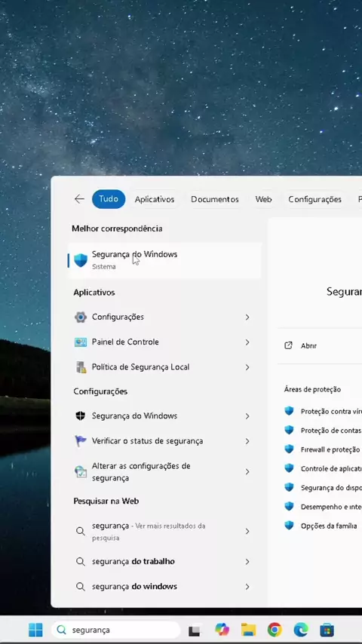Screen dimensions: 362x644
Task: Expand Segurança do Windows settings chevron
Action: coord(247,416)
